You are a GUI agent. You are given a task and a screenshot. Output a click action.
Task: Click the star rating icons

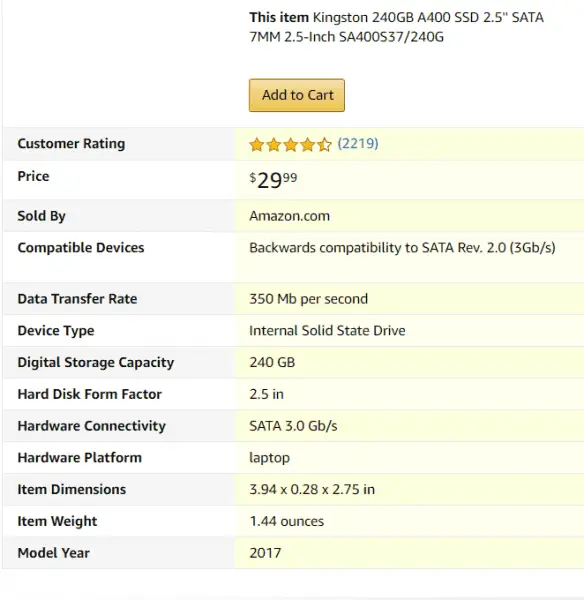(290, 145)
